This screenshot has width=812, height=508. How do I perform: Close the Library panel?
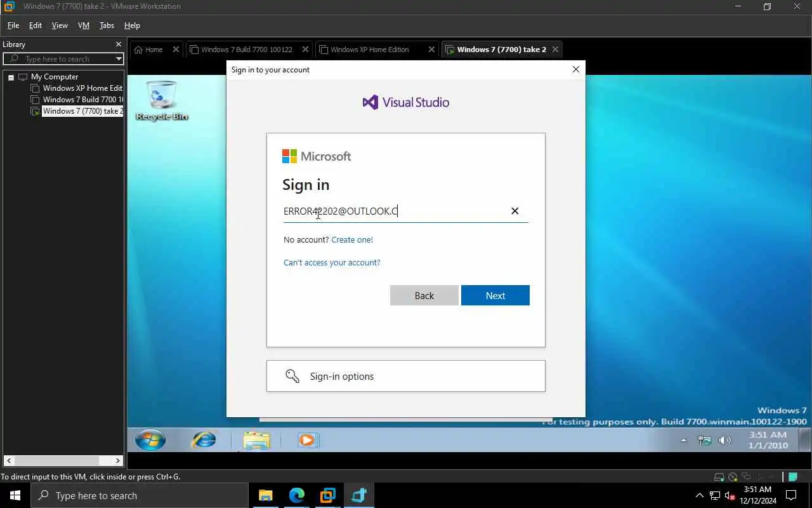118,44
